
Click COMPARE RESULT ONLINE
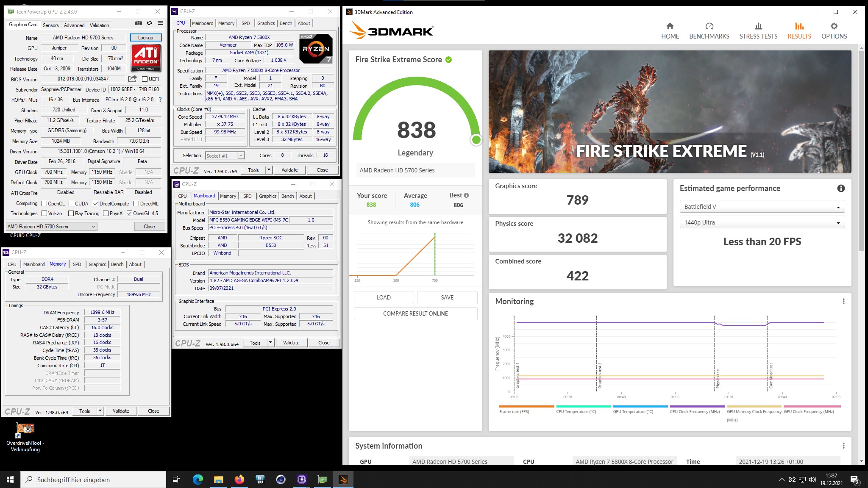click(415, 313)
